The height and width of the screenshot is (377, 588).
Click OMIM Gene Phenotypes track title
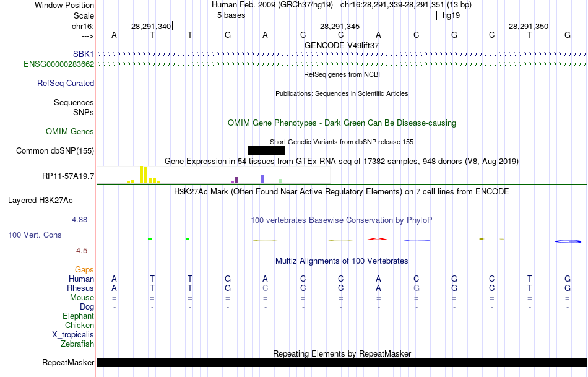click(x=342, y=123)
